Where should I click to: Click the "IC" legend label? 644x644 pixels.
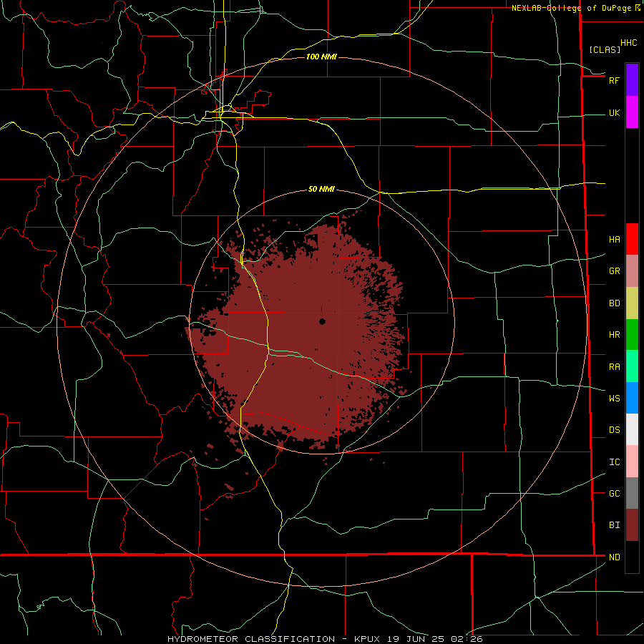(615, 462)
